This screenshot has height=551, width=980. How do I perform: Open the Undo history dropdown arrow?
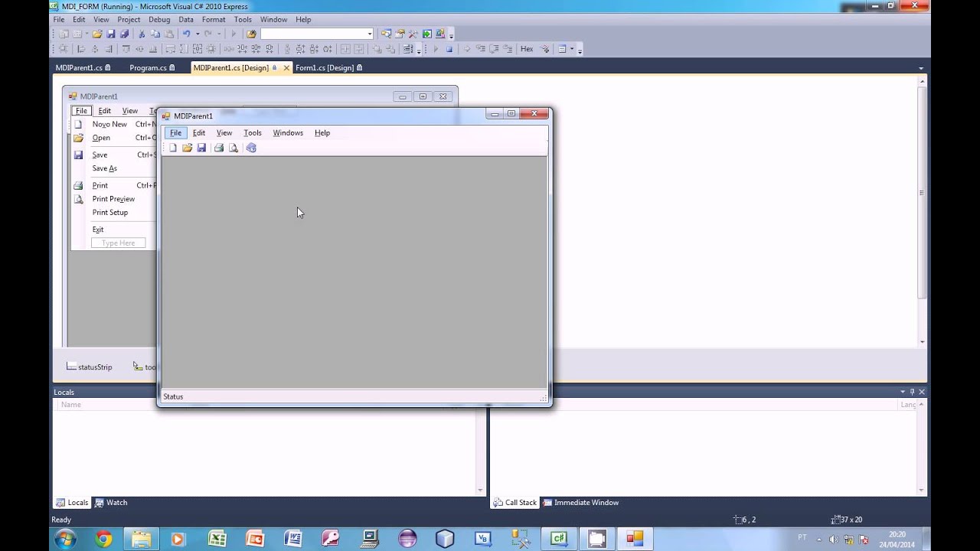click(197, 34)
